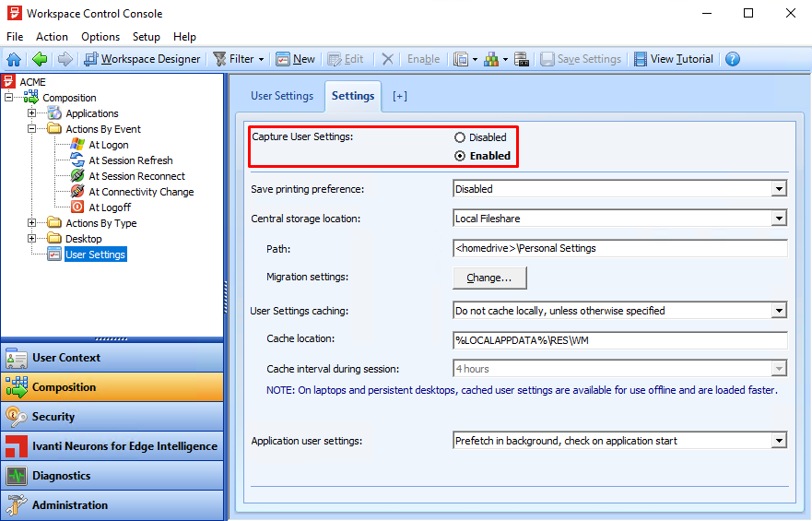Image resolution: width=812 pixels, height=521 pixels.
Task: Open dropdown arrow beside colored blocks icon
Action: pos(505,60)
